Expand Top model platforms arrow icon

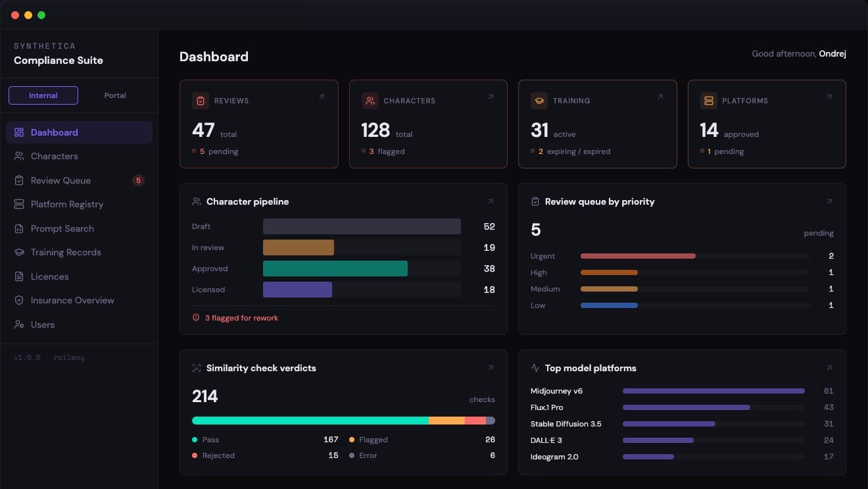(x=829, y=368)
